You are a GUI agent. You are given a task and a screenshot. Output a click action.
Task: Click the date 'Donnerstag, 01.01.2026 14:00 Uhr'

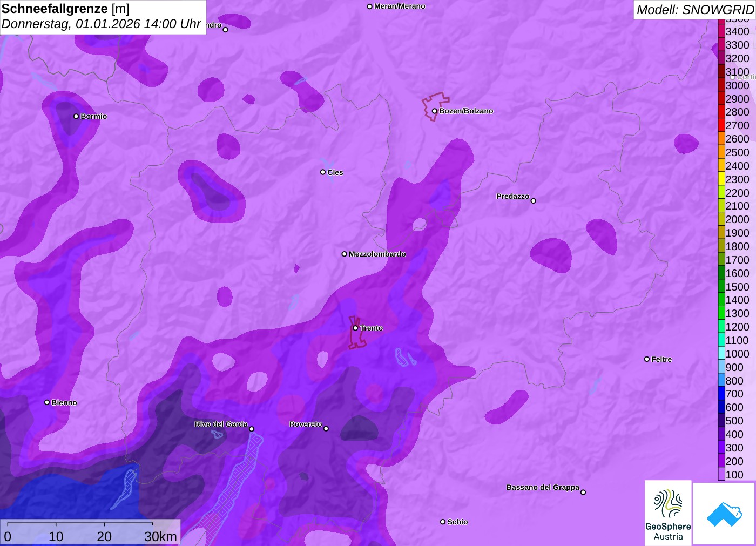102,24
